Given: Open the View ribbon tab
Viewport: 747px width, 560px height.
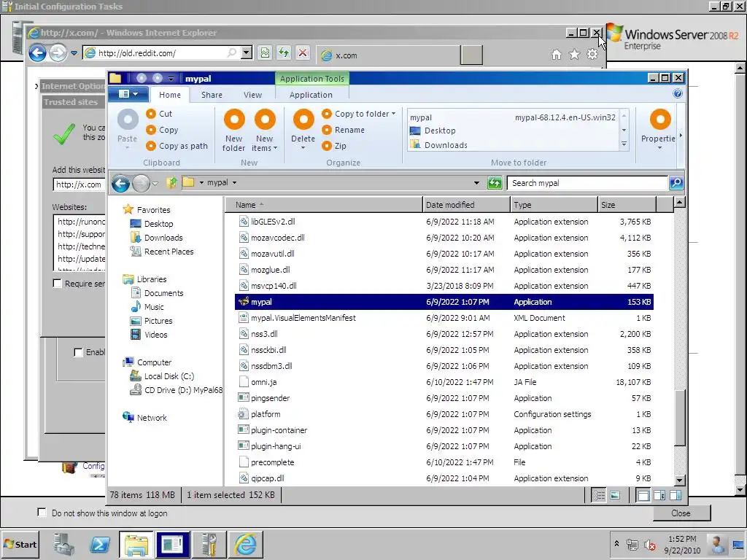Looking at the screenshot, I should click(252, 95).
